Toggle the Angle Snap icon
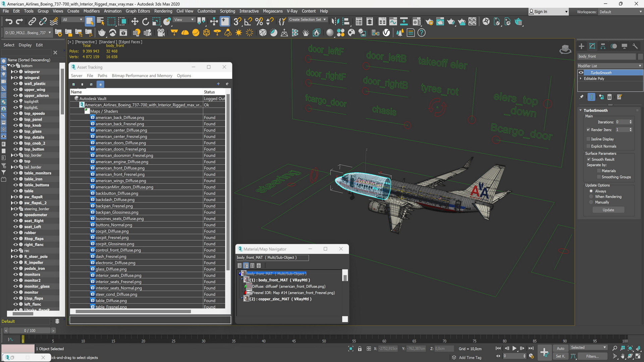The height and width of the screenshot is (362, 644). pyautogui.click(x=248, y=22)
